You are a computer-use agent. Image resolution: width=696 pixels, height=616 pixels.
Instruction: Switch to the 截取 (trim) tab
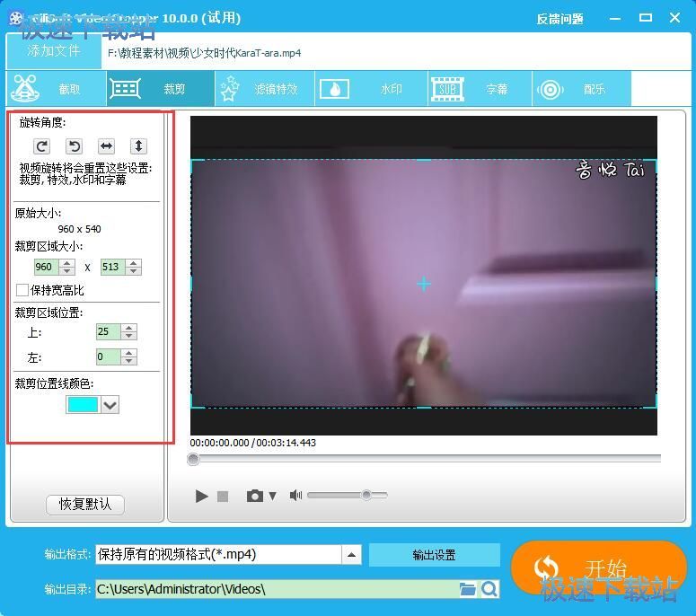pos(57,88)
